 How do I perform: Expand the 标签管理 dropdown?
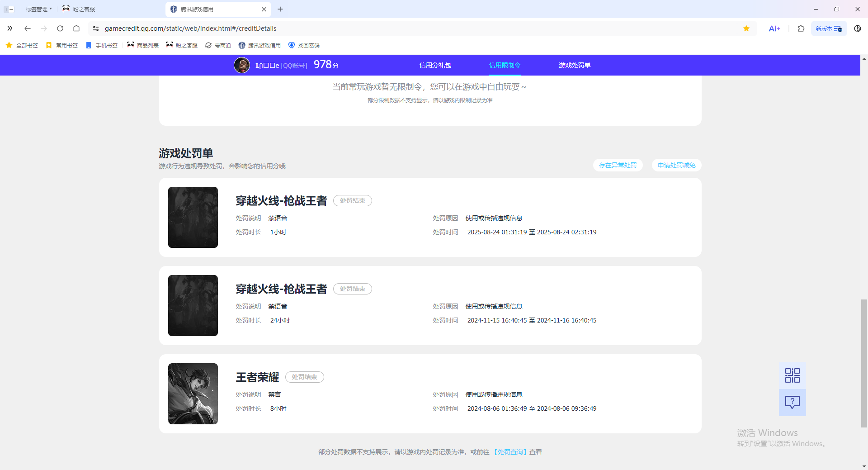point(38,9)
